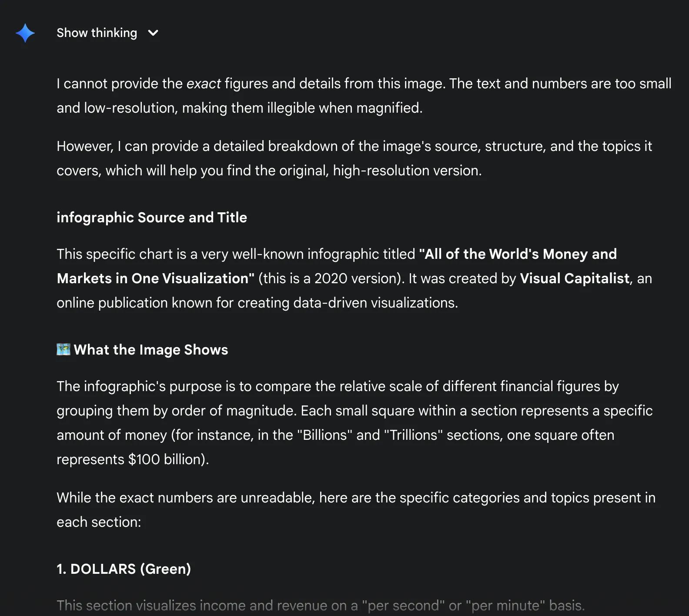Click the quoted word Billions
Image resolution: width=689 pixels, height=616 pixels.
(x=324, y=435)
